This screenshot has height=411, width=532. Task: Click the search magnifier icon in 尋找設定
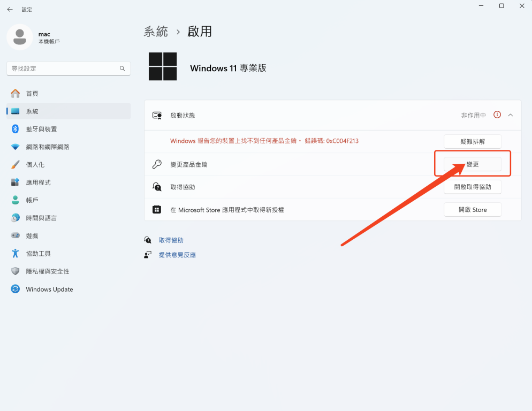[122, 68]
